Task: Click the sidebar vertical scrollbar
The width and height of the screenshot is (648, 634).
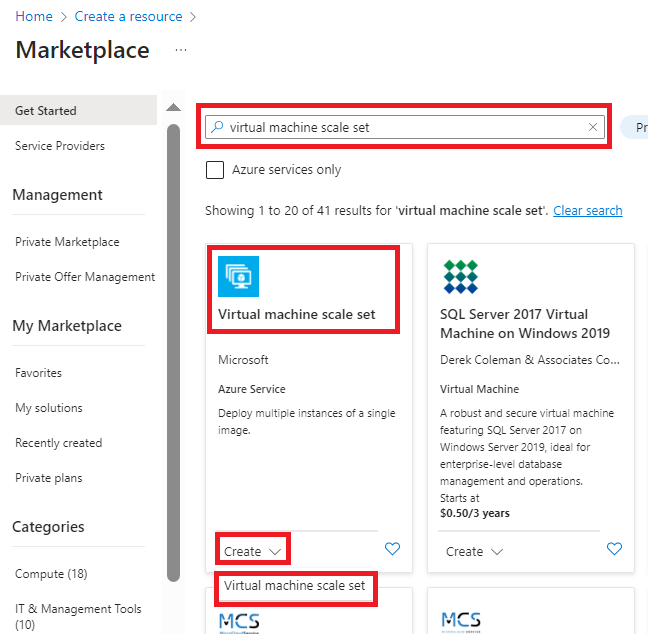Action: pos(174,353)
